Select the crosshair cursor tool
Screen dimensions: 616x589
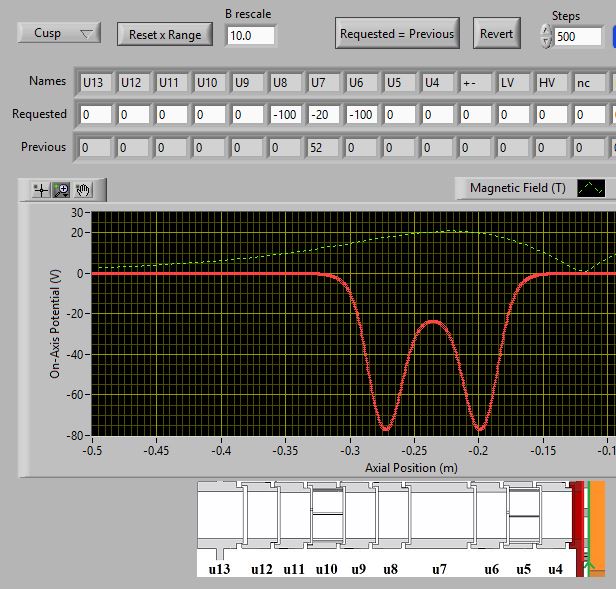41,190
